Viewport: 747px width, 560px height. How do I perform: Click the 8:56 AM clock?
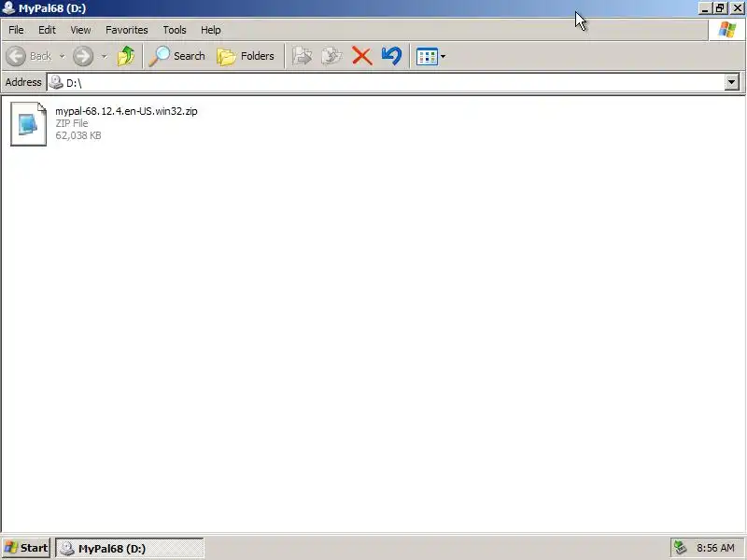pyautogui.click(x=715, y=548)
